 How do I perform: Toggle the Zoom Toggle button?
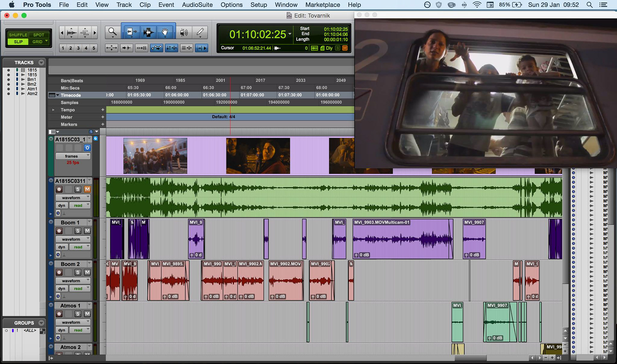click(112, 48)
